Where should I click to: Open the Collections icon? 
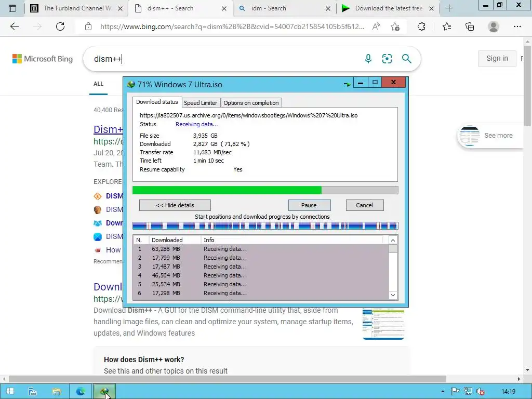click(x=470, y=26)
